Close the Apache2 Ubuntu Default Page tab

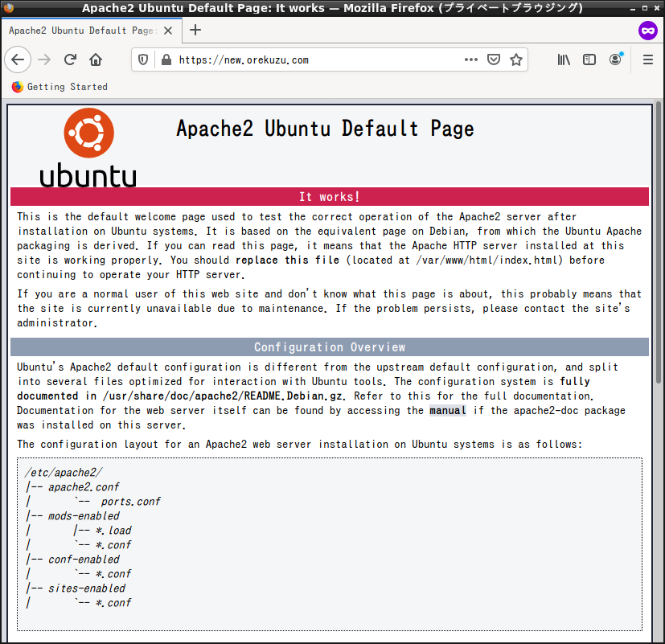coord(168,31)
